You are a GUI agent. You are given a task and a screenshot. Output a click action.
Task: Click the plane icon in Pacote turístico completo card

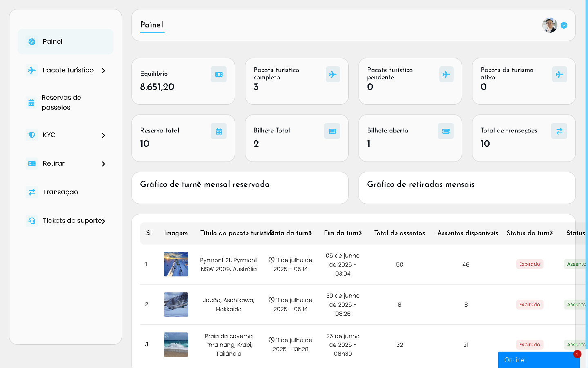(332, 74)
